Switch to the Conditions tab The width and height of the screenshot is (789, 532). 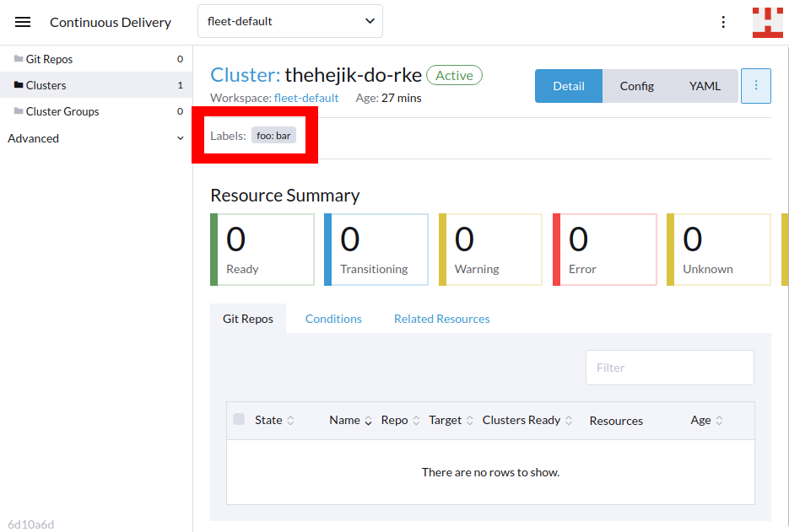click(x=333, y=319)
